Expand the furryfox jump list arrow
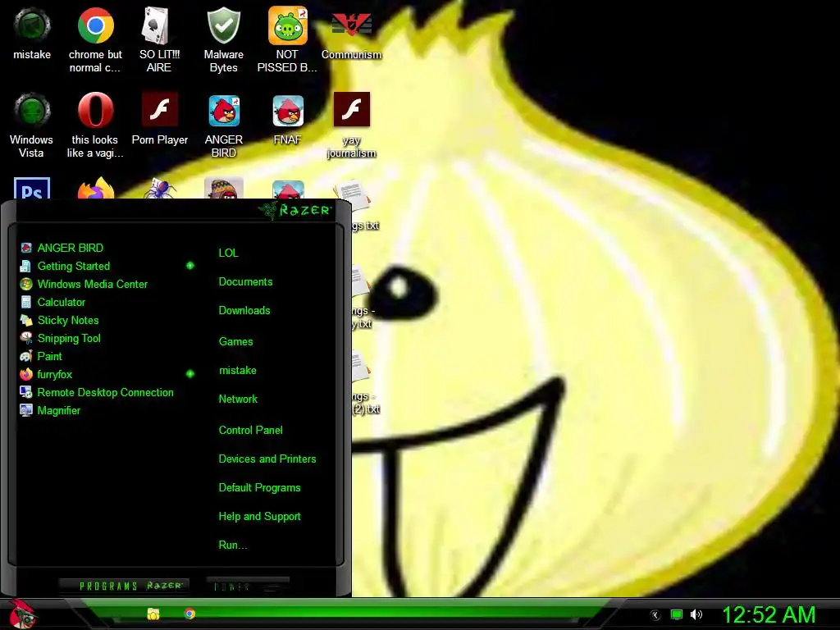This screenshot has width=840, height=630. pos(189,374)
